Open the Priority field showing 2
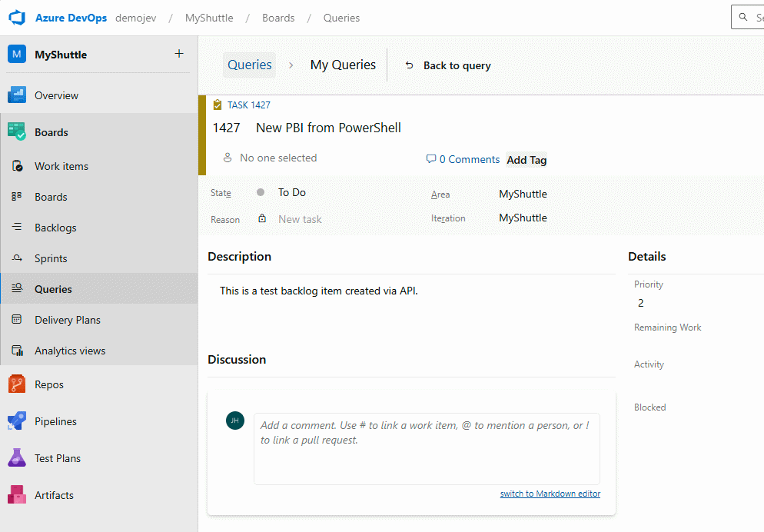Viewport: 764px width, 532px height. coord(641,303)
